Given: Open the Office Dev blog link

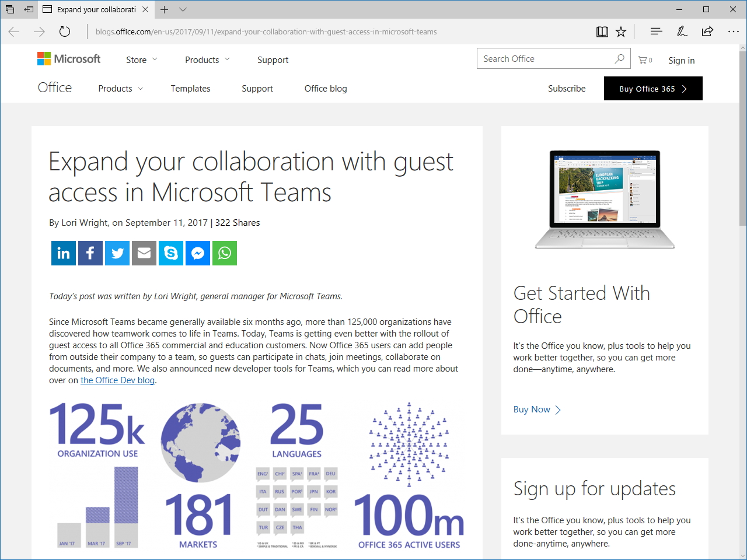Looking at the screenshot, I should [117, 380].
